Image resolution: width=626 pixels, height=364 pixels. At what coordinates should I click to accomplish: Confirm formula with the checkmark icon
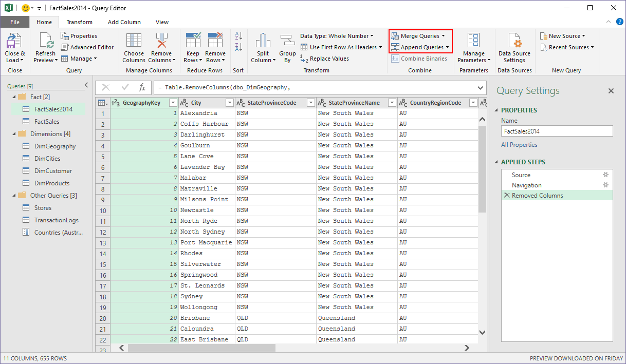click(125, 87)
